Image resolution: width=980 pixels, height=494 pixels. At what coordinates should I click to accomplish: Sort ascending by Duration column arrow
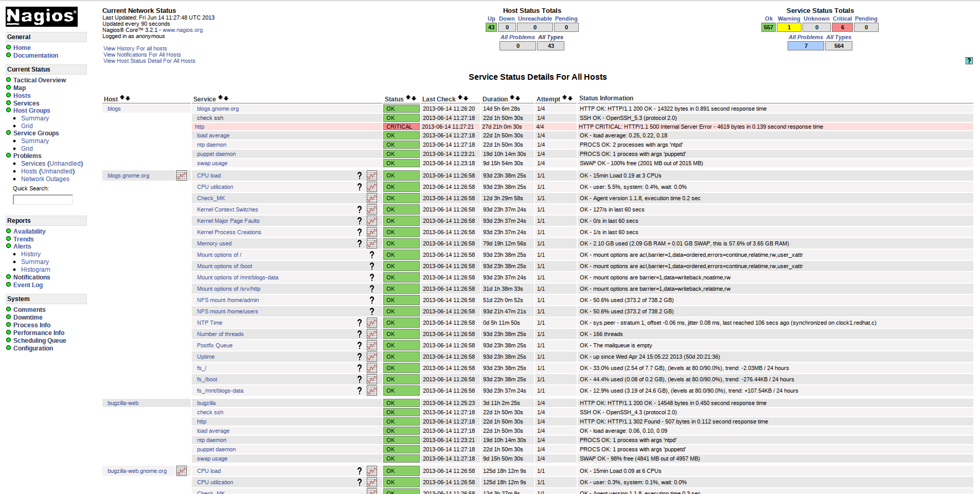click(512, 98)
